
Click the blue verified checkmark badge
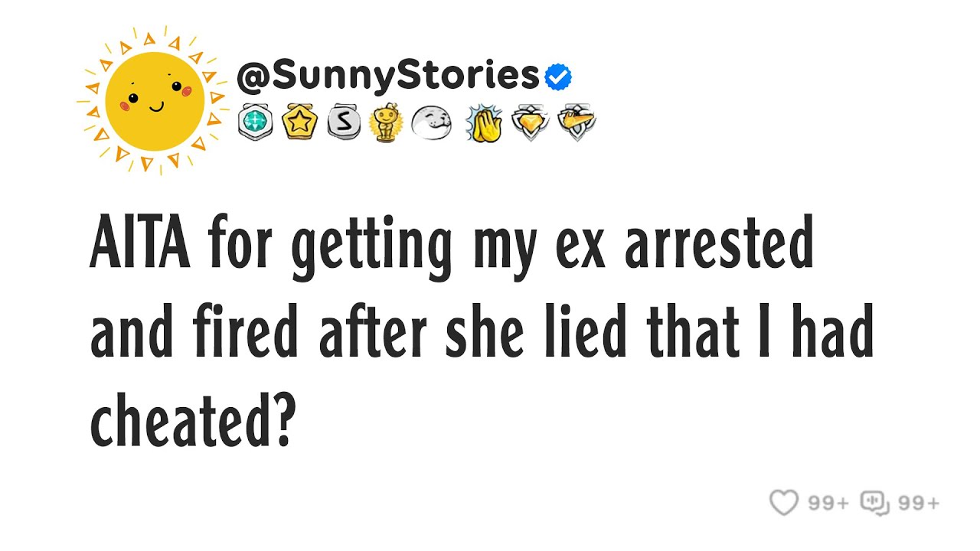pyautogui.click(x=558, y=77)
